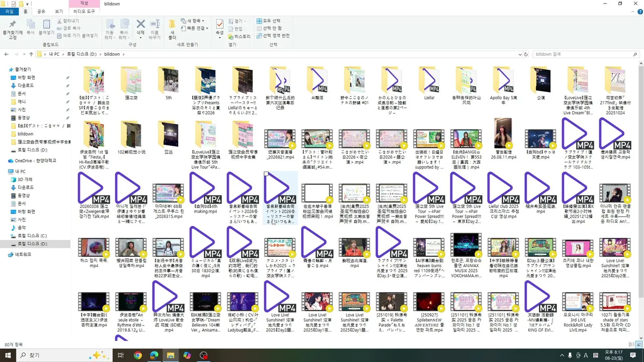Expand the chevron after 내 PC breadcrumb
This screenshot has width=644, height=362.
coord(63,54)
